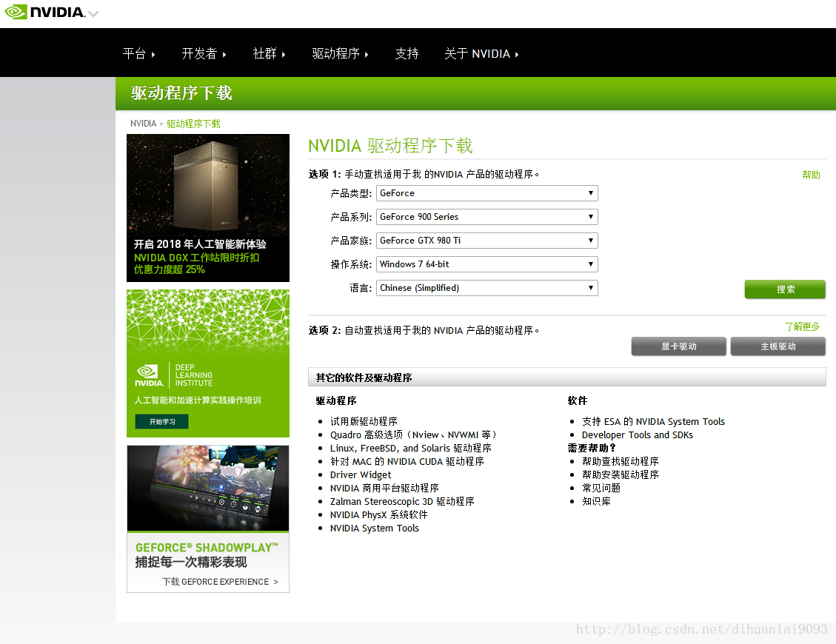The height and width of the screenshot is (644, 836).
Task: Click the 驱动程序下载 breadcrumb link
Action: pyautogui.click(x=193, y=124)
